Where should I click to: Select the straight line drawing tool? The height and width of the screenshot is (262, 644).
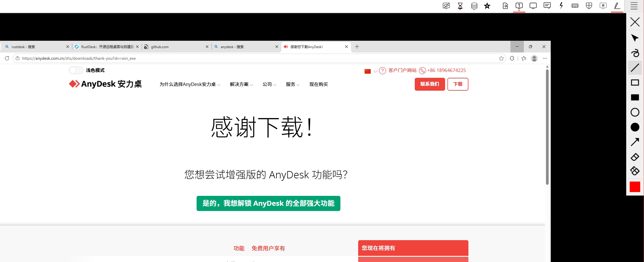click(635, 68)
